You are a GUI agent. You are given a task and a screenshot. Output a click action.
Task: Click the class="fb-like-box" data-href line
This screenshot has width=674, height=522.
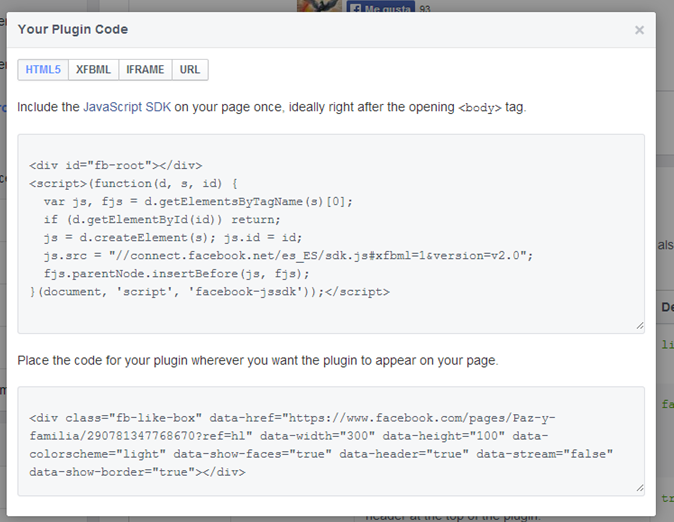(x=292, y=418)
